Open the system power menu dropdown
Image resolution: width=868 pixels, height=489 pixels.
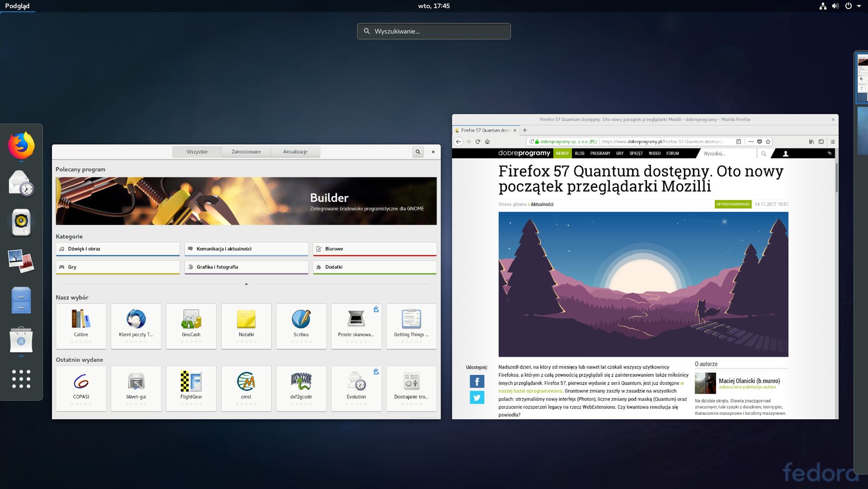[859, 6]
